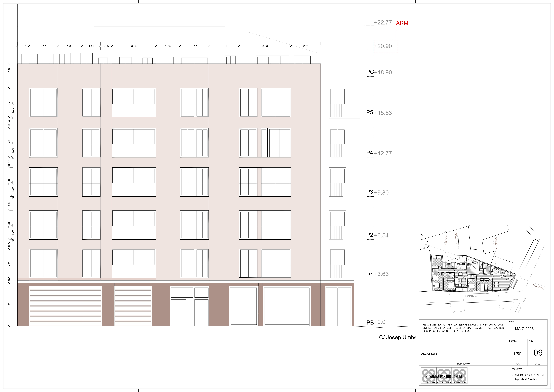Screen dimensions: 554x392
Task: Click the red-boxed +20.90 level label
Action: 383,46
